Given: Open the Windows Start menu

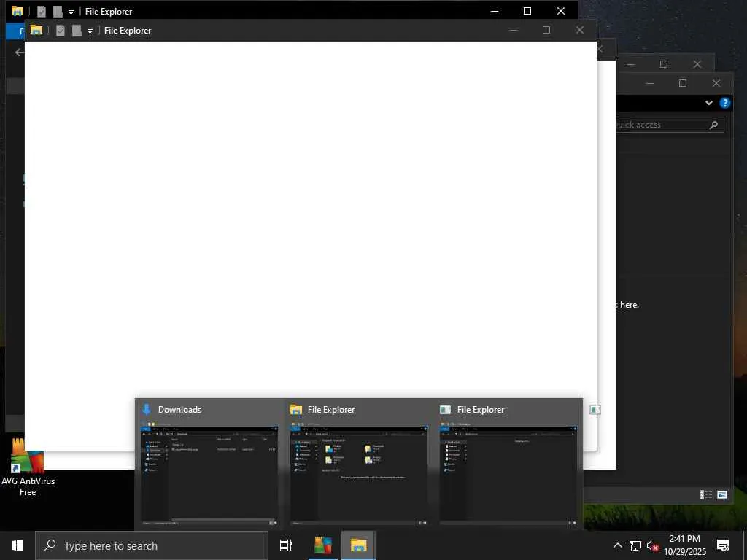Looking at the screenshot, I should [18, 545].
